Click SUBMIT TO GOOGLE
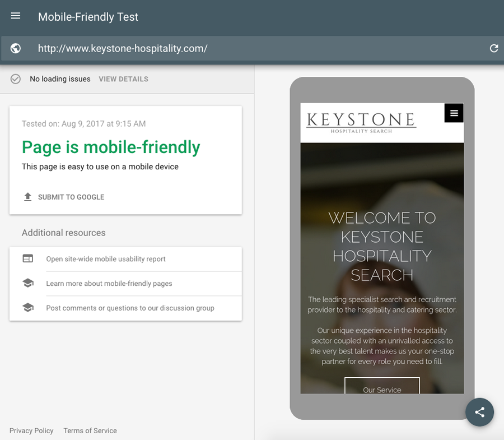504x440 pixels. pyautogui.click(x=71, y=197)
